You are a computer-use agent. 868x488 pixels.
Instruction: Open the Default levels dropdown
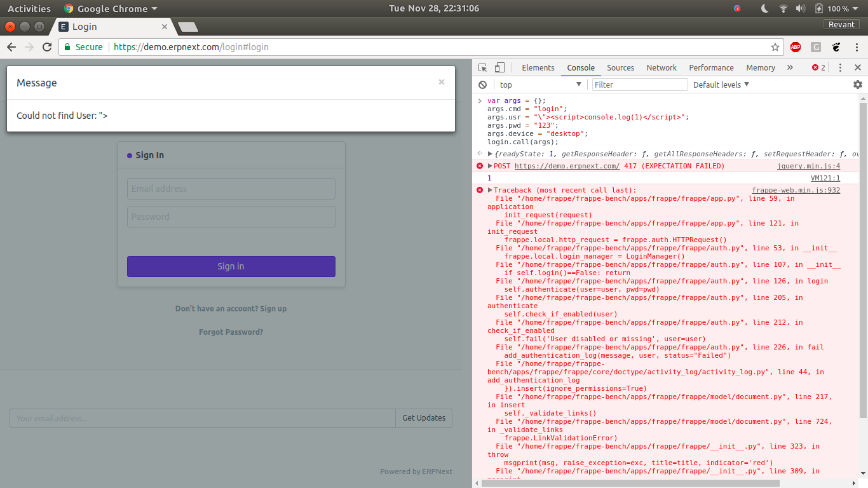721,85
